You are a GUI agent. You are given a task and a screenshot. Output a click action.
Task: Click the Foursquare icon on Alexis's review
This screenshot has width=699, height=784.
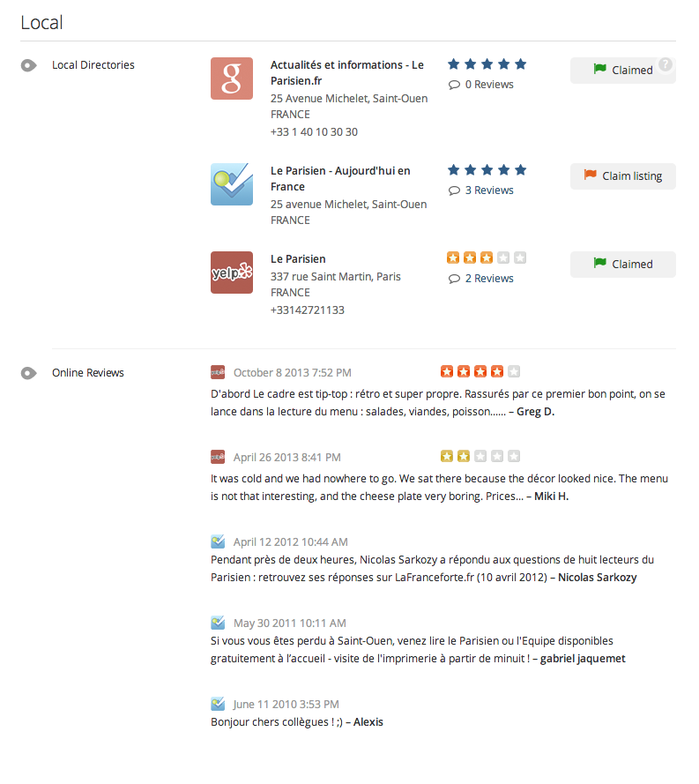pos(218,704)
